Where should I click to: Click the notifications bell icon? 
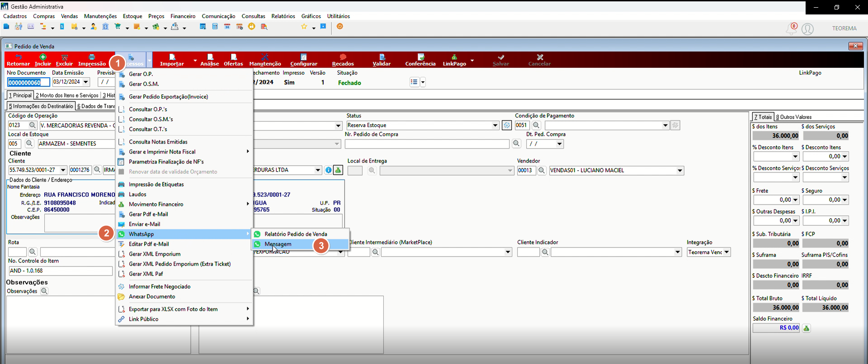click(792, 29)
